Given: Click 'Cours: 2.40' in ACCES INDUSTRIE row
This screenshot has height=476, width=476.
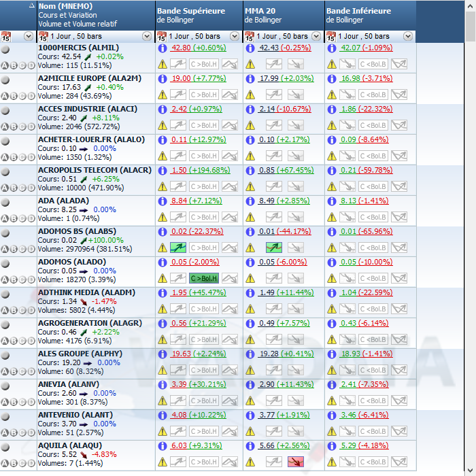Looking at the screenshot, I should click(x=57, y=118).
